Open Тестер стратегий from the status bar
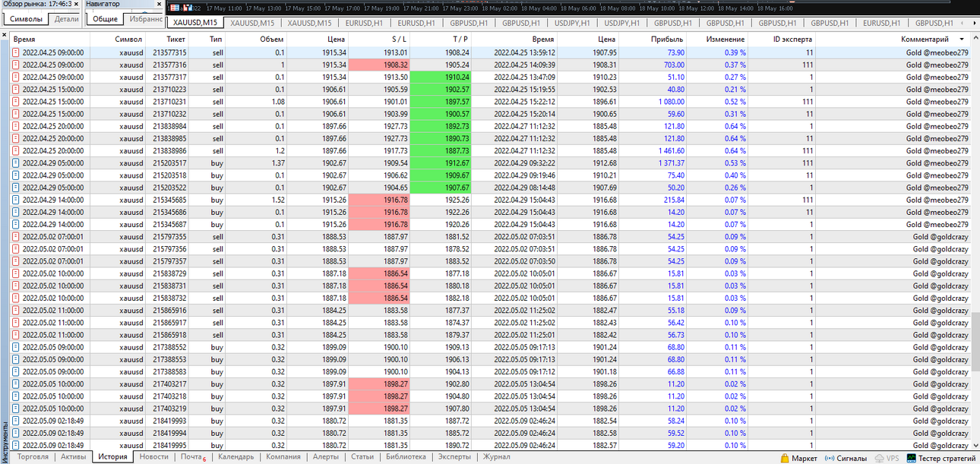 point(940,458)
